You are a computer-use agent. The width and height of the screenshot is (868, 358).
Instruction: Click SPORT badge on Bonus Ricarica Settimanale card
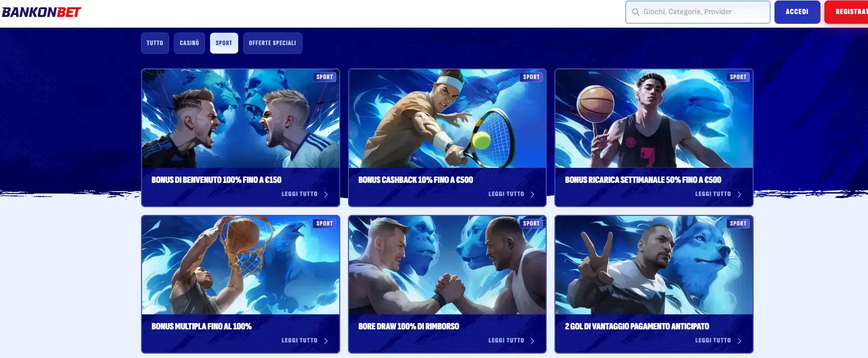(x=738, y=77)
